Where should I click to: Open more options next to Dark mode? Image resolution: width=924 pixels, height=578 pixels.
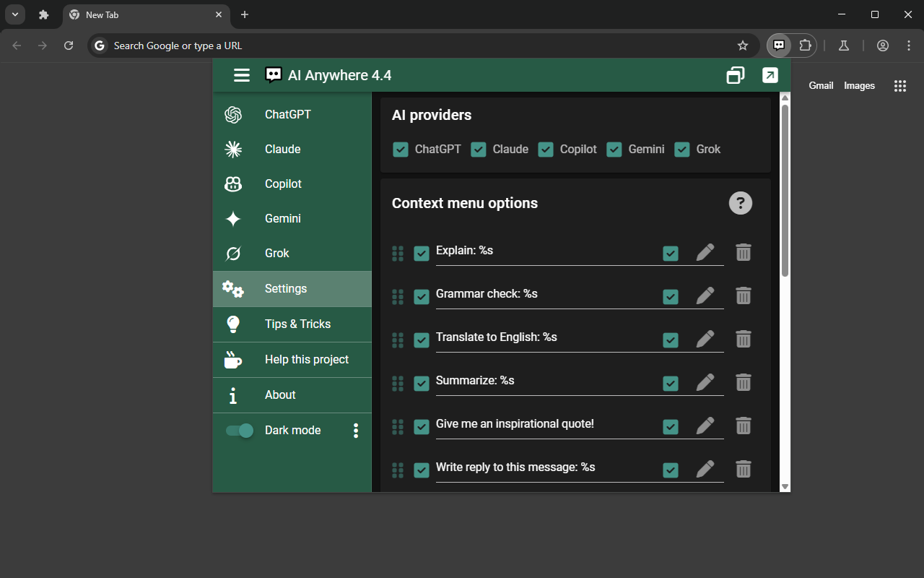tap(355, 431)
